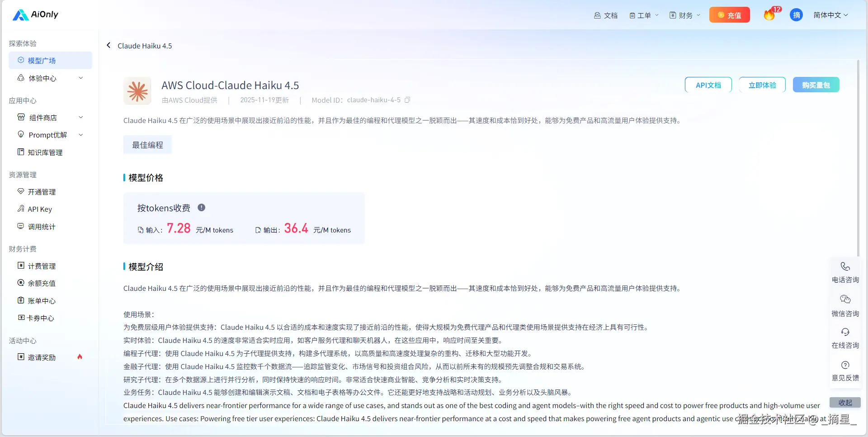Click the 使用场景: heading text

pyautogui.click(x=139, y=314)
